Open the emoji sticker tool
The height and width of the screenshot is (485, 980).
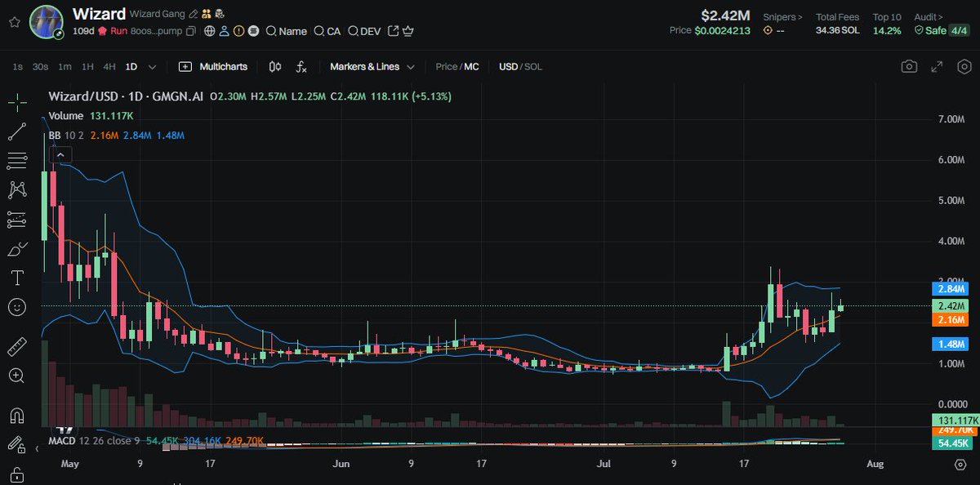click(x=16, y=308)
